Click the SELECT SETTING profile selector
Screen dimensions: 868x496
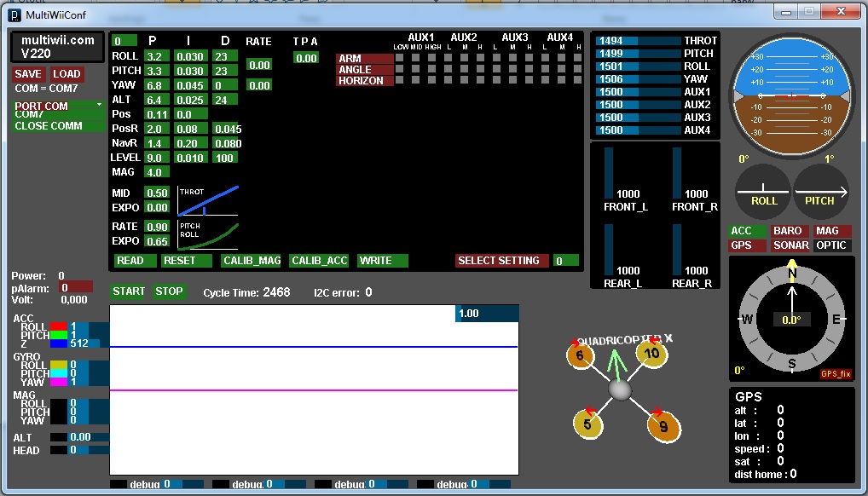coord(499,261)
